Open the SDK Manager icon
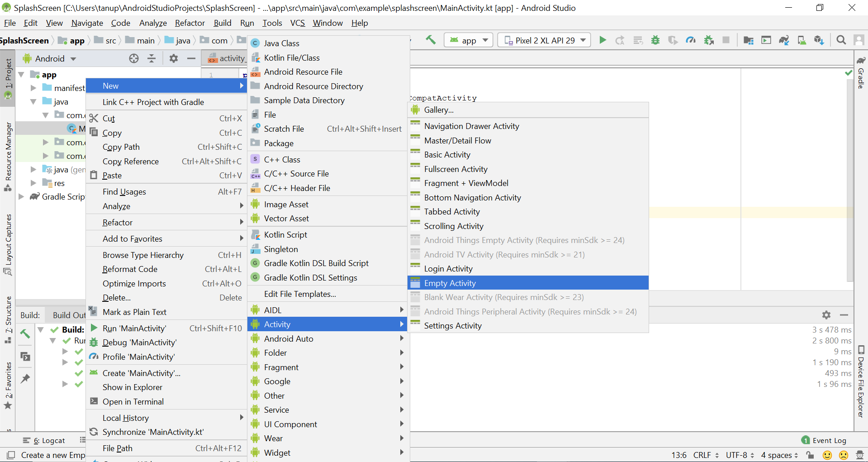The image size is (868, 462). (x=819, y=40)
